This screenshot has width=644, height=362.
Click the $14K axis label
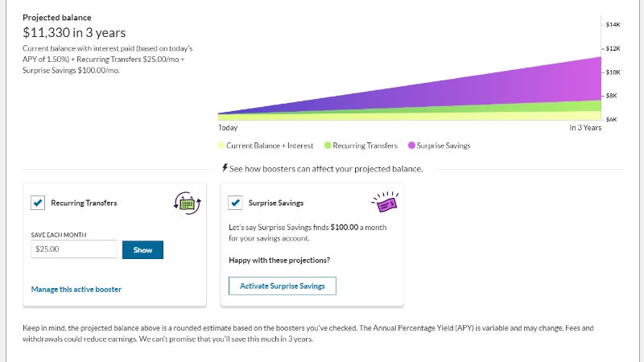pos(612,25)
